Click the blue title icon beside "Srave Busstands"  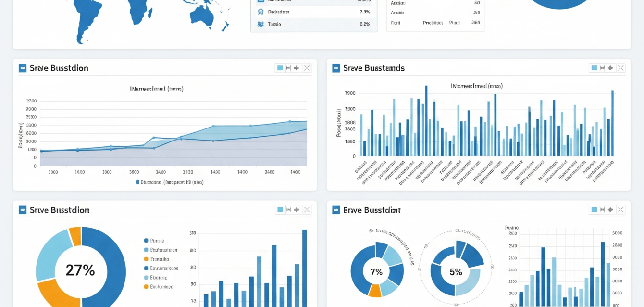coord(336,68)
